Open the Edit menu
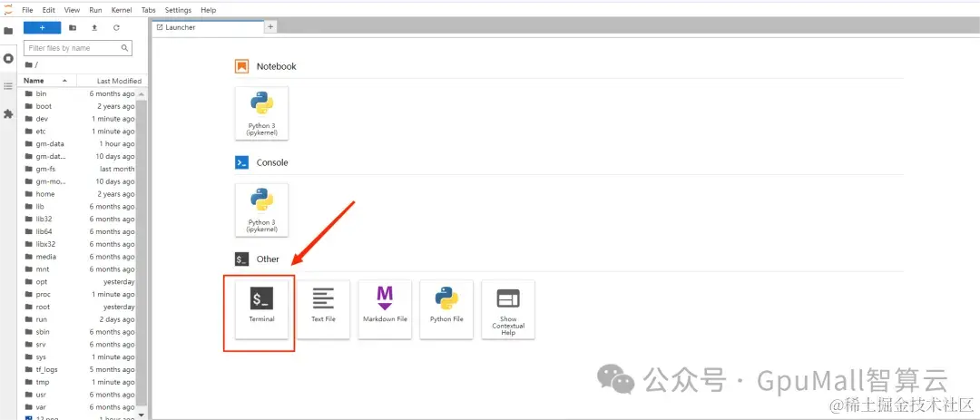 pyautogui.click(x=49, y=10)
